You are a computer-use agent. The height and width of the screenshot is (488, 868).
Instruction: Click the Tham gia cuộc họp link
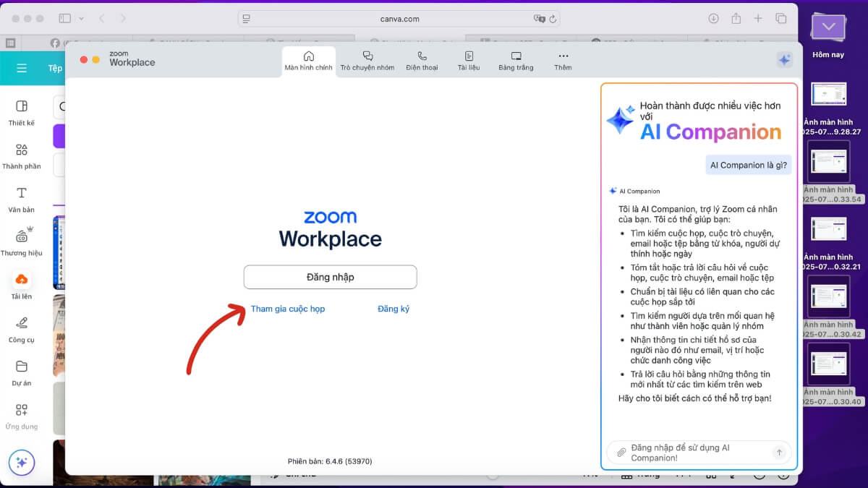click(288, 309)
